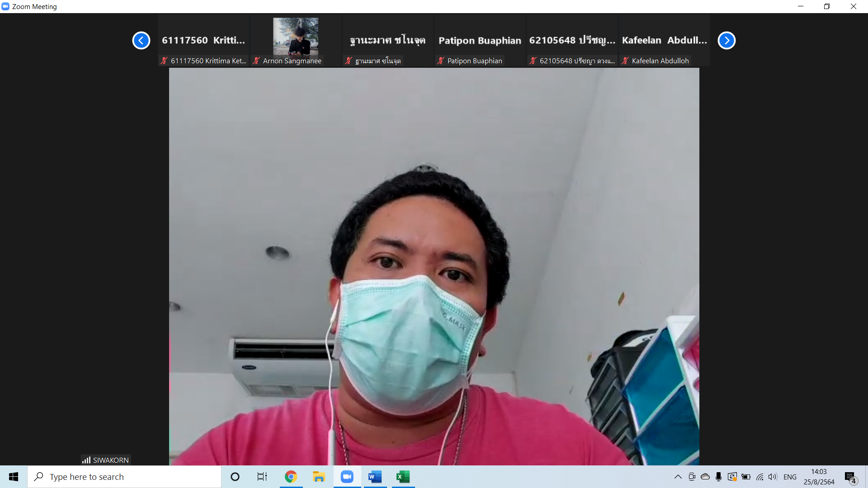868x488 pixels.
Task: Open Google Chrome from the taskbar
Action: pos(291,477)
